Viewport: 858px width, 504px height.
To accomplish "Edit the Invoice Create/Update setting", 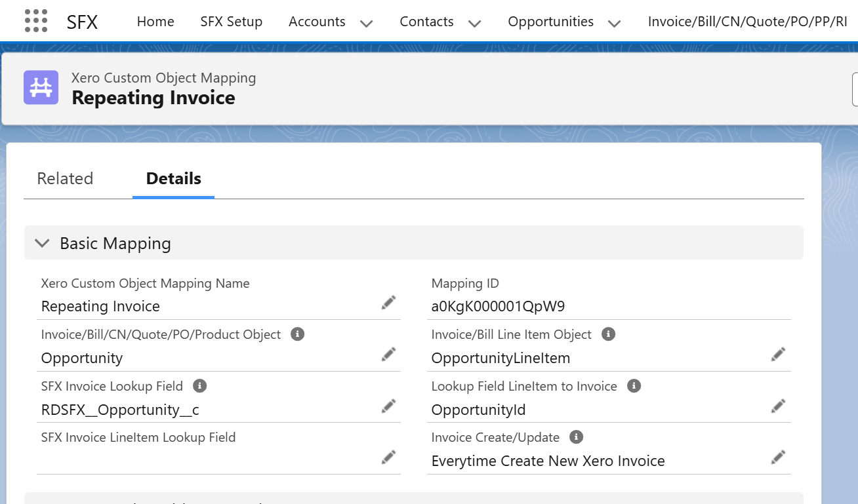I will [778, 457].
